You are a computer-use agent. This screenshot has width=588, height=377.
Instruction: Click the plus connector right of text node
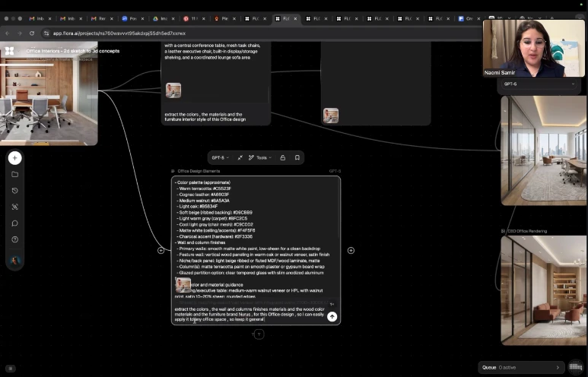coord(351,250)
